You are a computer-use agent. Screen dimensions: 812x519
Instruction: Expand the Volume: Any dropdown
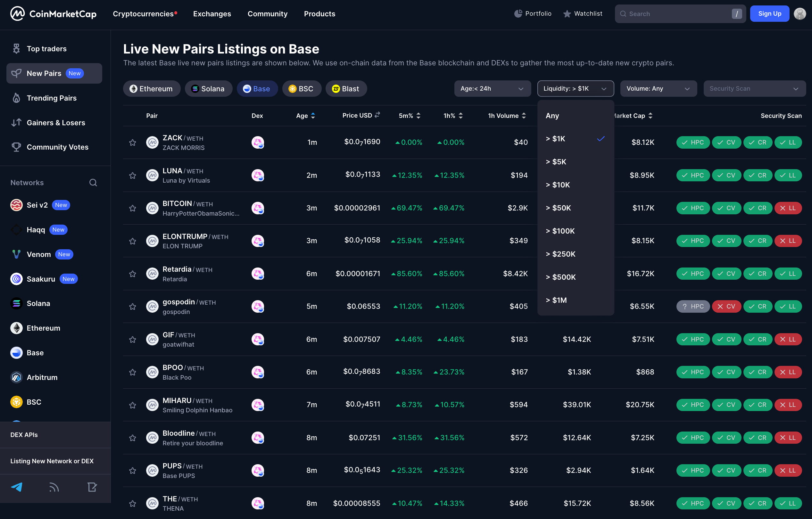pos(658,88)
